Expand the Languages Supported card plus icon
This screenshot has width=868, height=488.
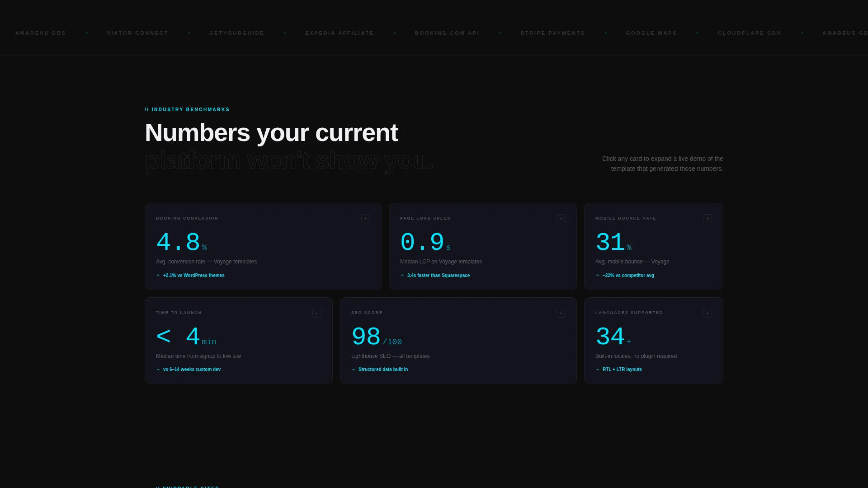point(708,313)
